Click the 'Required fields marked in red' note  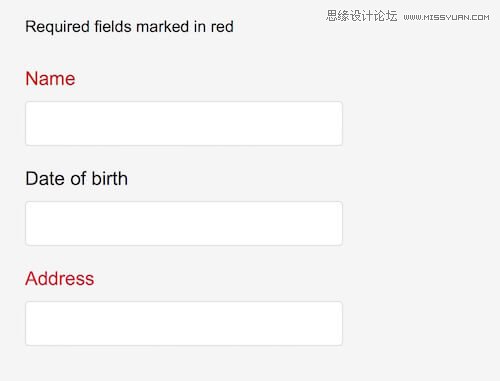click(129, 27)
